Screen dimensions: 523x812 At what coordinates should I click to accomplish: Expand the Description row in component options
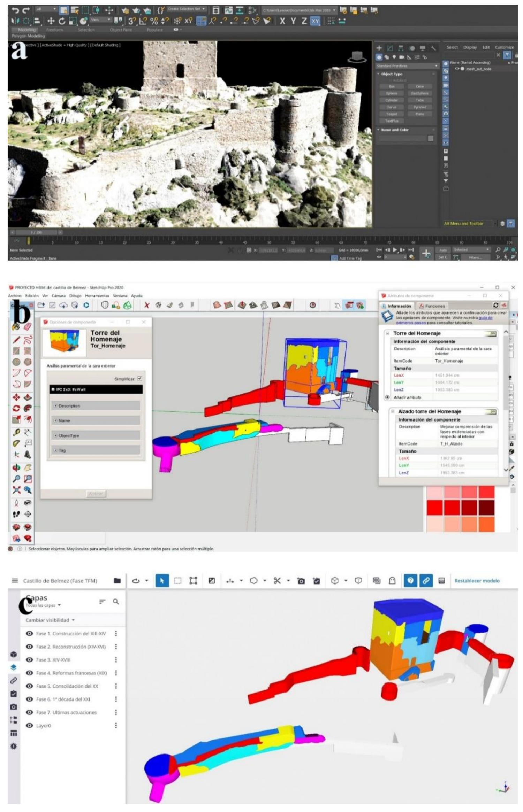(x=55, y=406)
